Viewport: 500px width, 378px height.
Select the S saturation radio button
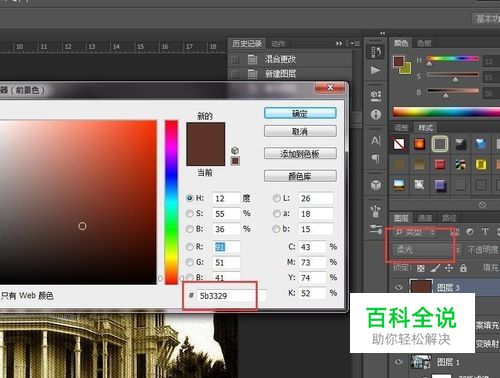pos(190,213)
